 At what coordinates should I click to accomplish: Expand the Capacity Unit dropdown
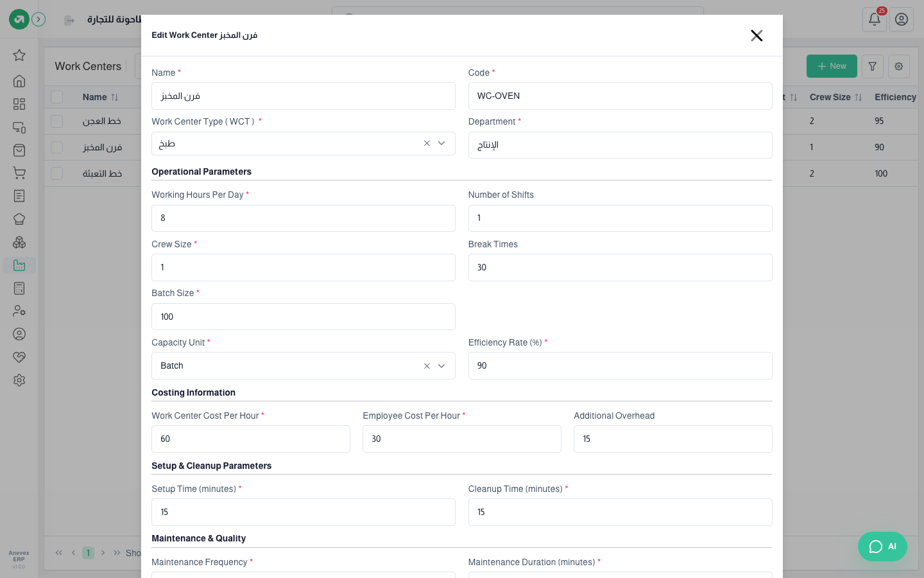(441, 366)
